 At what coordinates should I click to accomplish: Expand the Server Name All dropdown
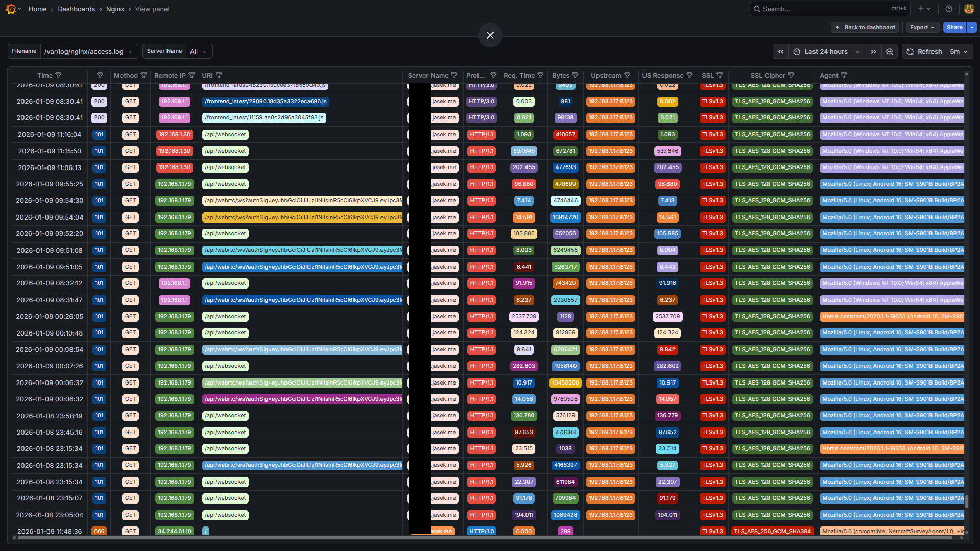tap(199, 52)
